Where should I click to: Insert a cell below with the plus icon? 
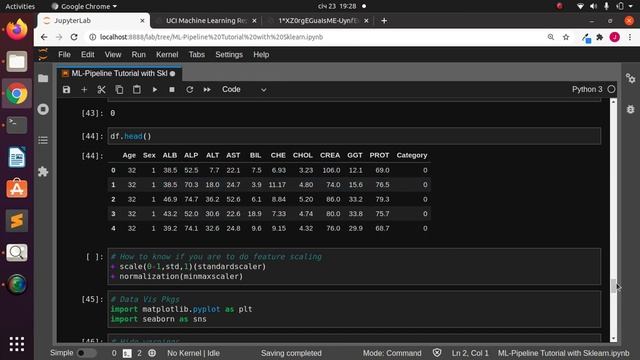pos(84,89)
